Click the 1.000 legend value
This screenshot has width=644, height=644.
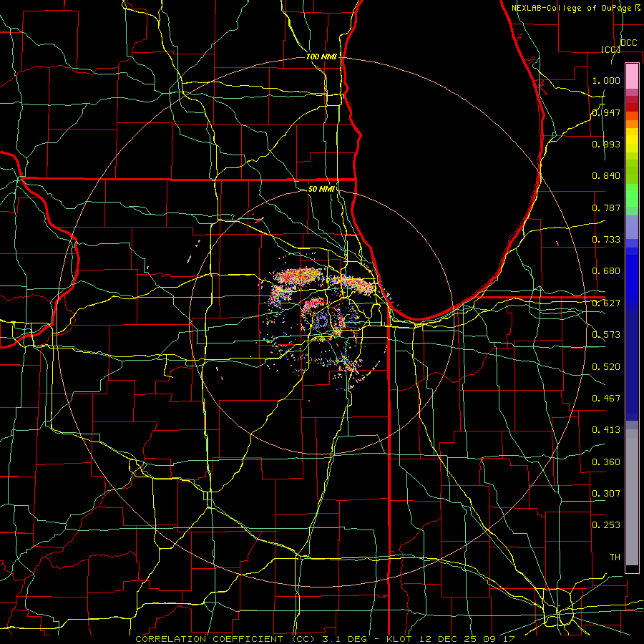point(606,80)
